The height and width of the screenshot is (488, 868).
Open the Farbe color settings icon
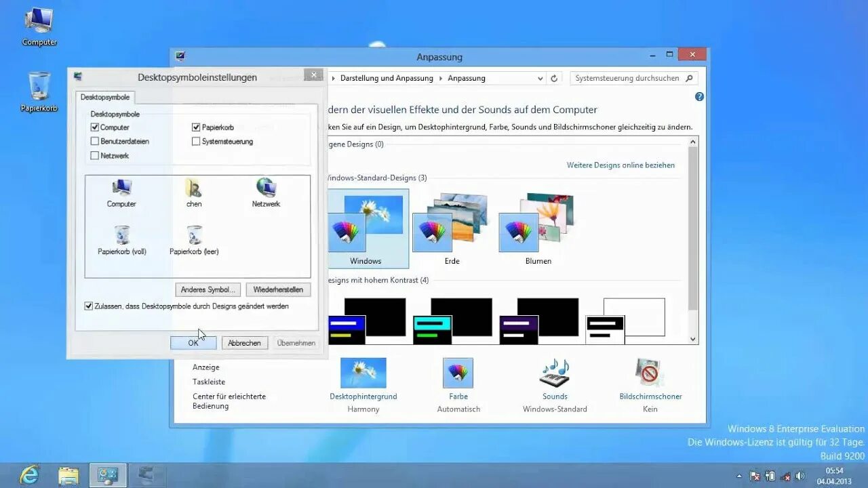click(x=458, y=373)
